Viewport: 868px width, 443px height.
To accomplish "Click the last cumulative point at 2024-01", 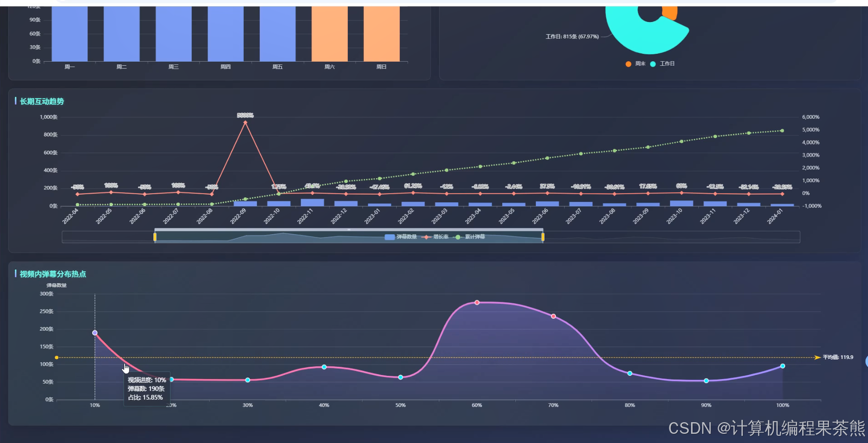I will [x=782, y=131].
